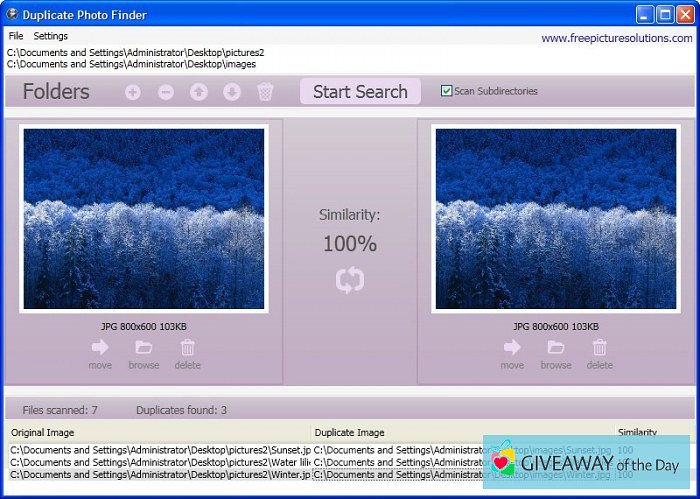Move folder down with down arrow icon

(x=232, y=92)
